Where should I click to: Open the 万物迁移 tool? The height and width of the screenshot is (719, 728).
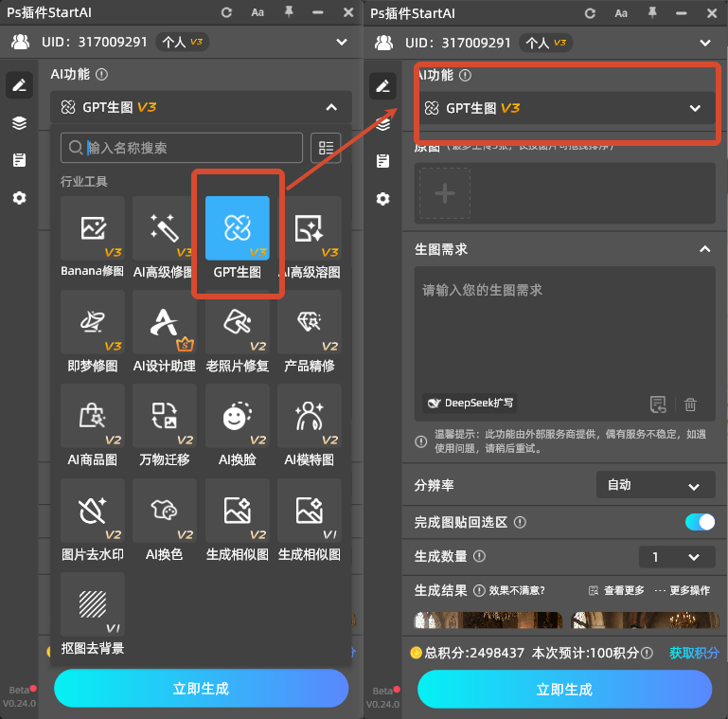(x=165, y=416)
